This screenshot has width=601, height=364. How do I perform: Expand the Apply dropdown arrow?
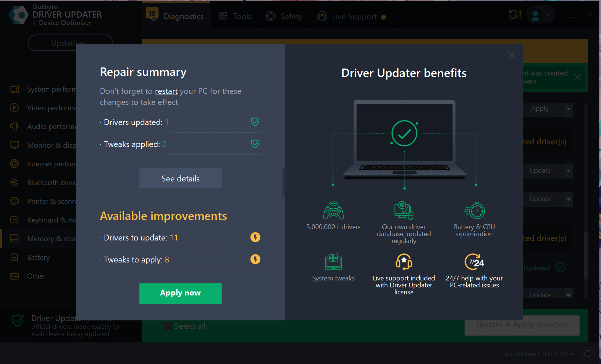(x=568, y=109)
